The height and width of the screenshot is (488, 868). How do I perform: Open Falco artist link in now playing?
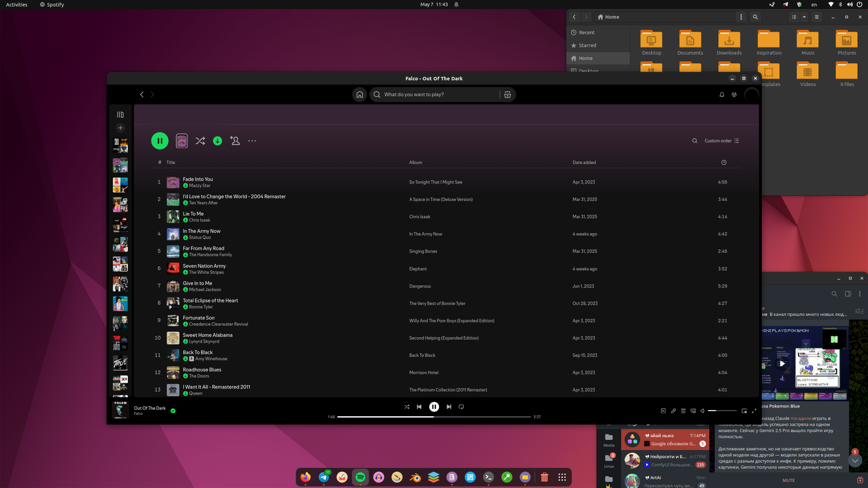(138, 413)
